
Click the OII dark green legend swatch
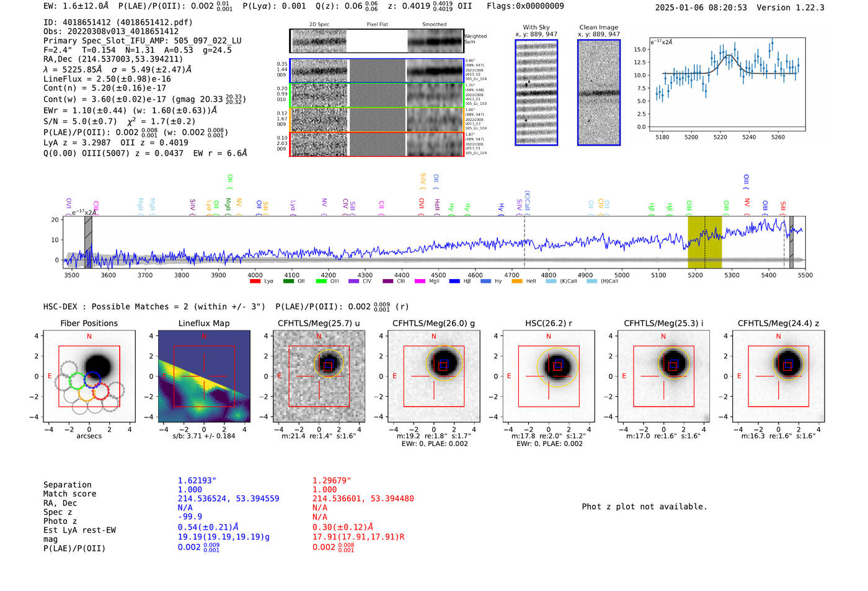click(x=288, y=282)
